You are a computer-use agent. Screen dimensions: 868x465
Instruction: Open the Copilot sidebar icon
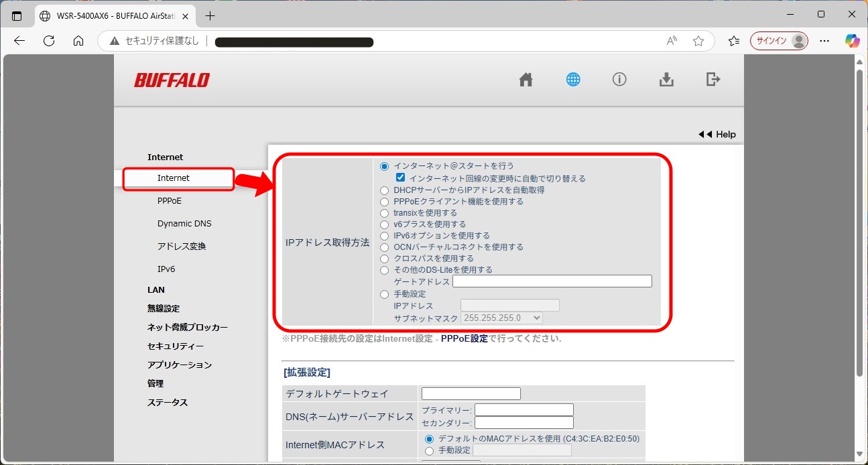pyautogui.click(x=852, y=41)
